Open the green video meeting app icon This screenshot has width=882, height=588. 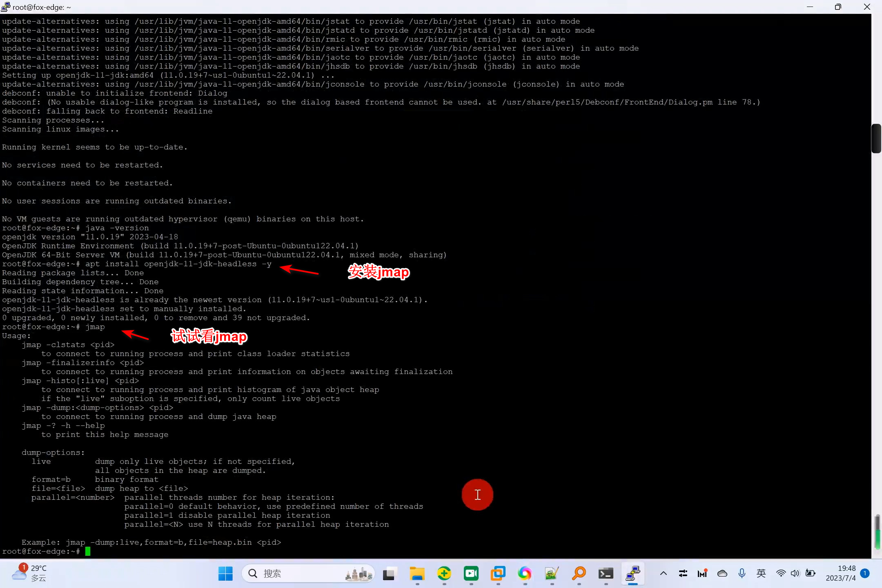(x=471, y=574)
